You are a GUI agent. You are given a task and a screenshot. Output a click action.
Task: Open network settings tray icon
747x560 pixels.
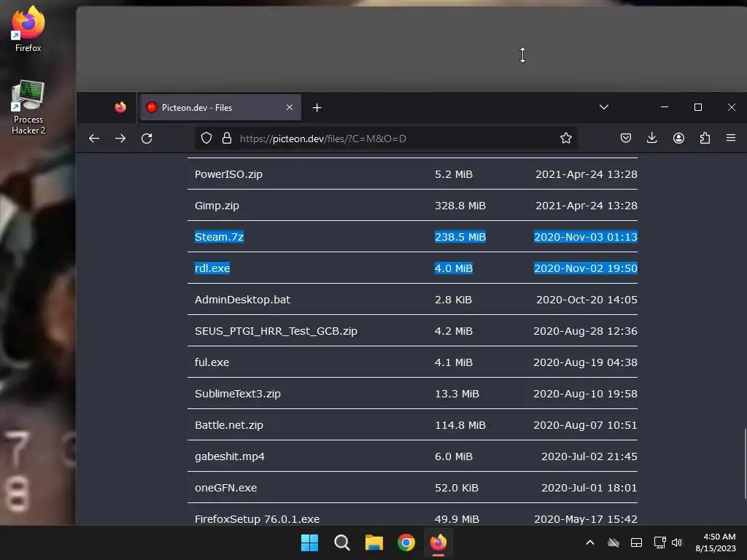[659, 542]
